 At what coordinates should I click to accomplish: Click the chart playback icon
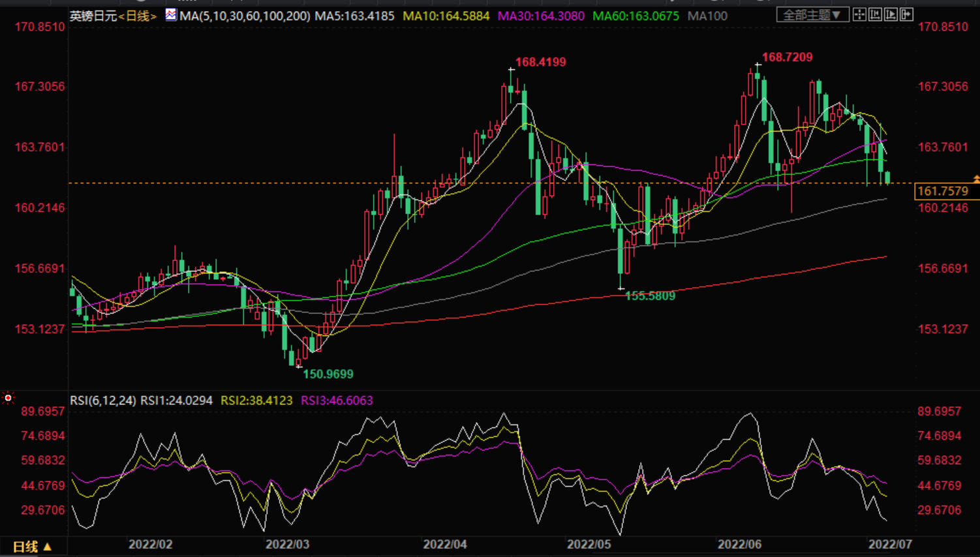click(891, 14)
